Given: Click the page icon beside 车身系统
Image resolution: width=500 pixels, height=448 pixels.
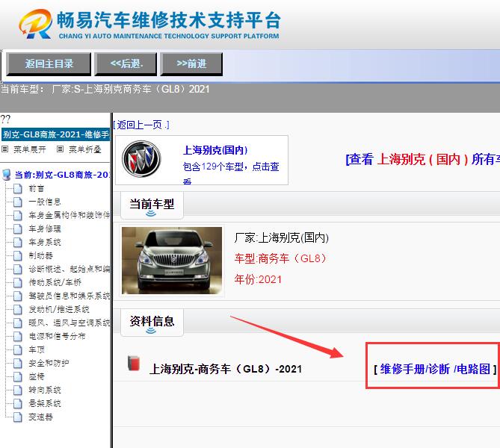Looking at the screenshot, I should [17, 242].
